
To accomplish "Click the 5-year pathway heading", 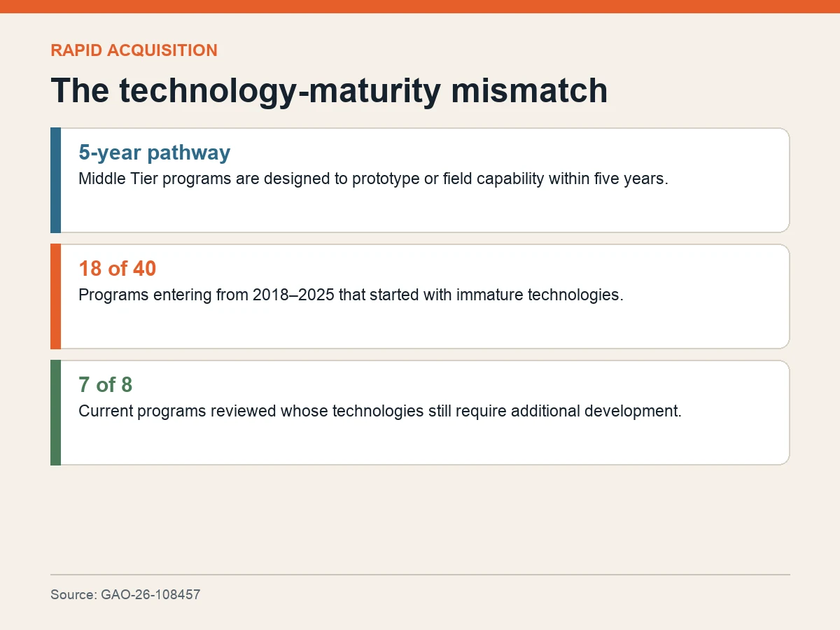I will (x=154, y=152).
